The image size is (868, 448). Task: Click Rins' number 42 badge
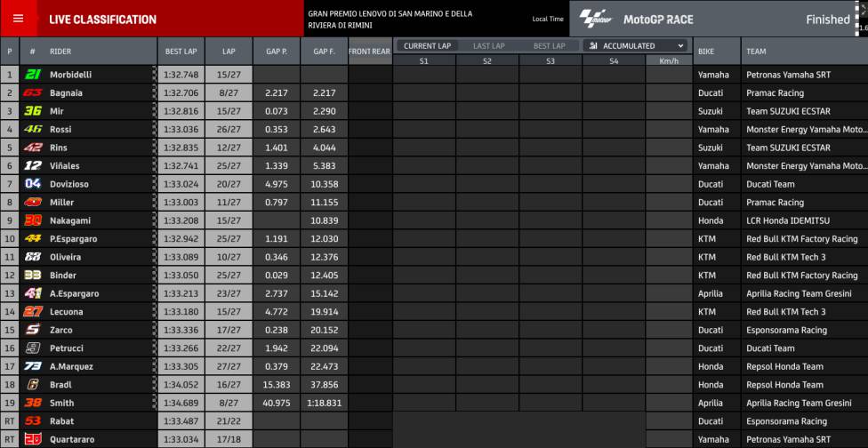point(33,148)
